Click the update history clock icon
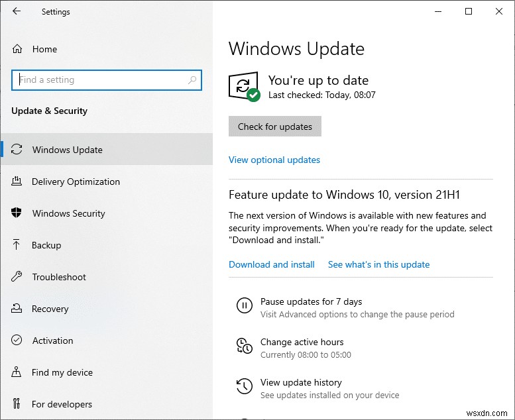 point(244,386)
